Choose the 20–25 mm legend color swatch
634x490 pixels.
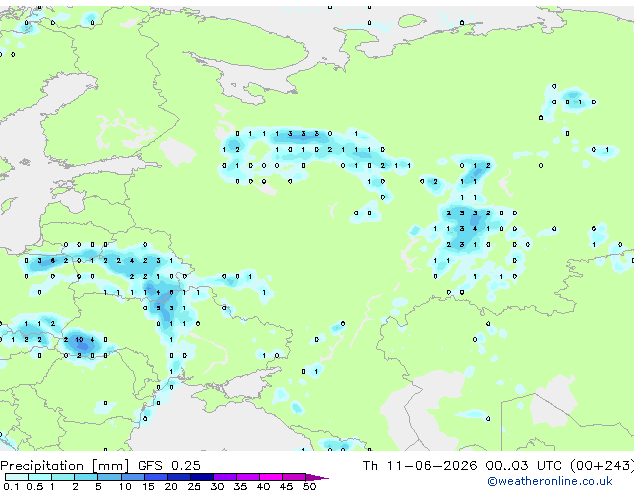pyautogui.click(x=179, y=477)
